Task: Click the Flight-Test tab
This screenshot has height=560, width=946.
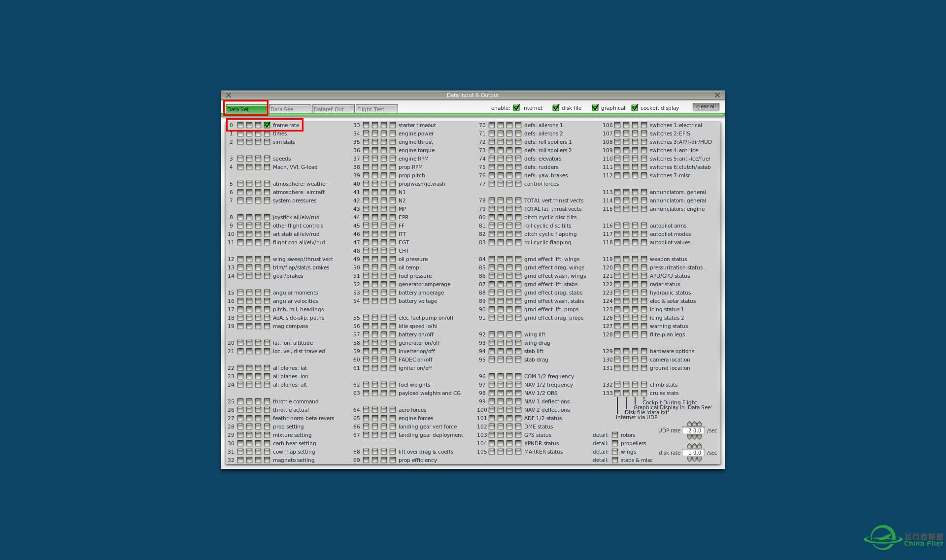Action: [x=375, y=109]
